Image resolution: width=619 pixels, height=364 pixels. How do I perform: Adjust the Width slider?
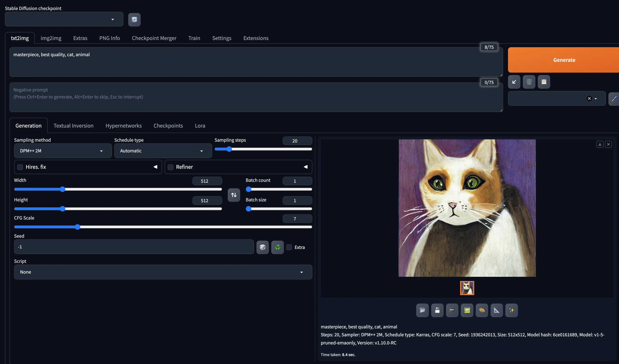click(118, 189)
